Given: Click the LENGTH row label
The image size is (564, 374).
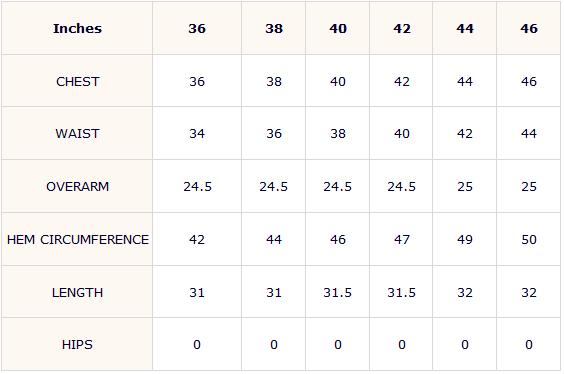Looking at the screenshot, I should pyautogui.click(x=77, y=292).
